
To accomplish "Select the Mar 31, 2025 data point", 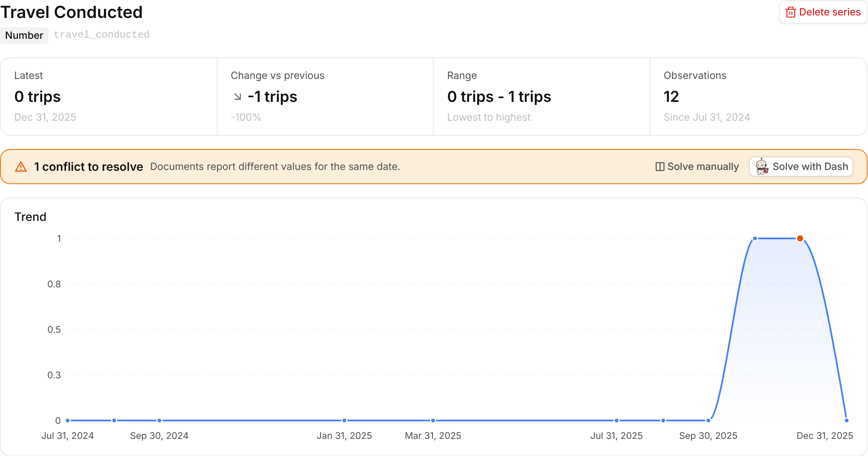I will pyautogui.click(x=433, y=421).
